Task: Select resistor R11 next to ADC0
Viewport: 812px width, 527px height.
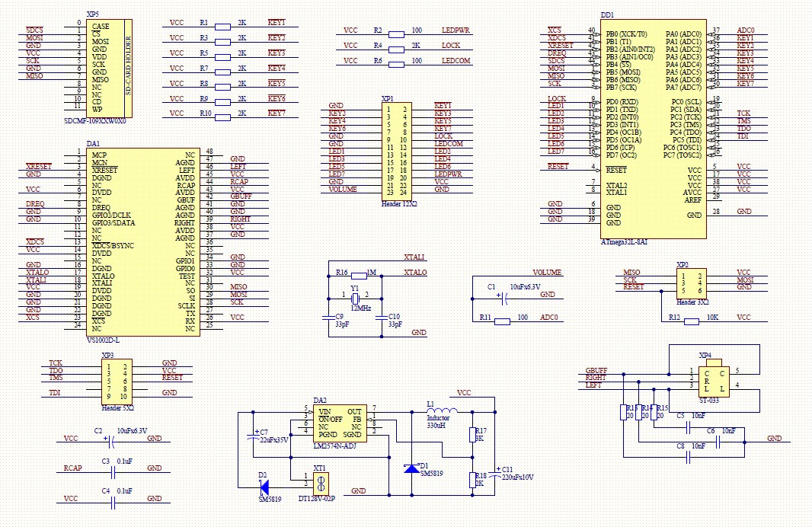Action: click(502, 321)
